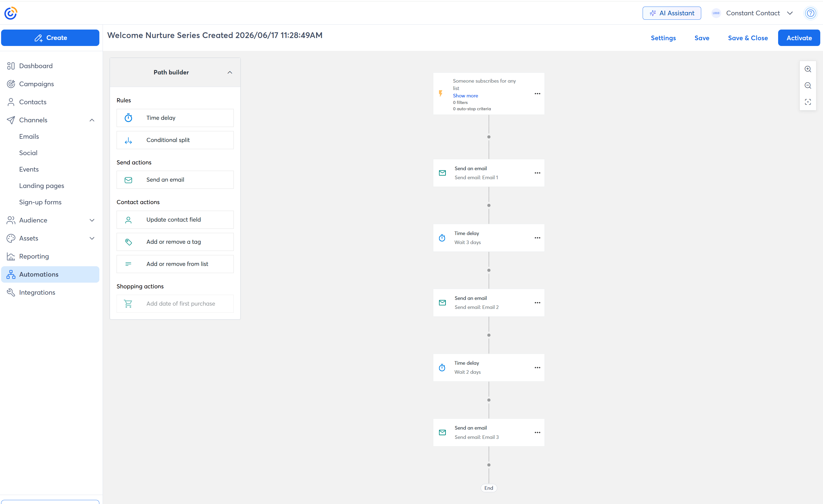The height and width of the screenshot is (504, 823).
Task: Click the Campaigns target icon
Action: pyautogui.click(x=11, y=84)
